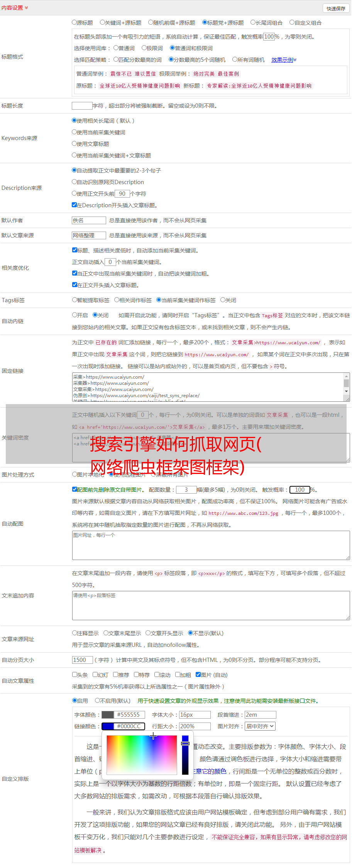Click the 正文自动插入 keyword count field
Viewport: 352px width, 868px height.
click(110, 262)
